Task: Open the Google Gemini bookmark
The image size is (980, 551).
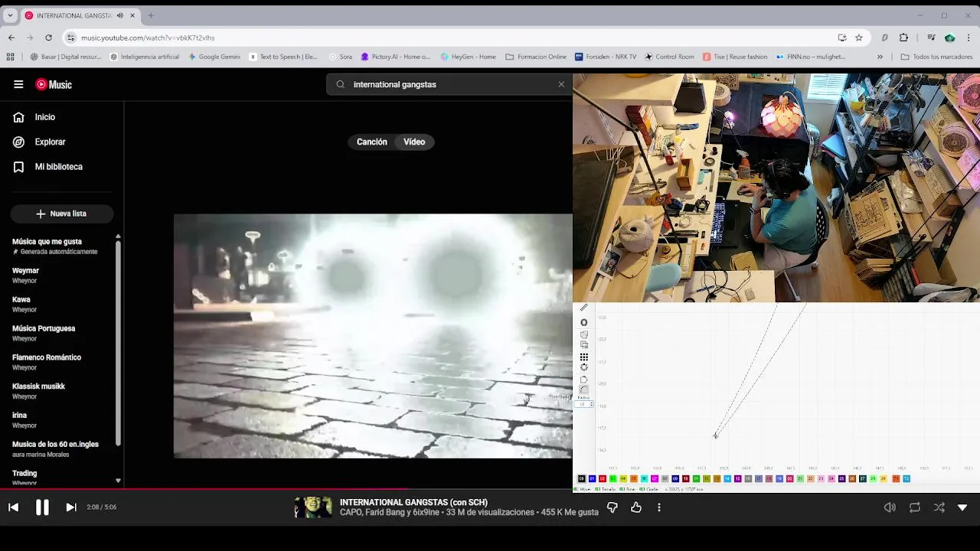Action: point(214,57)
